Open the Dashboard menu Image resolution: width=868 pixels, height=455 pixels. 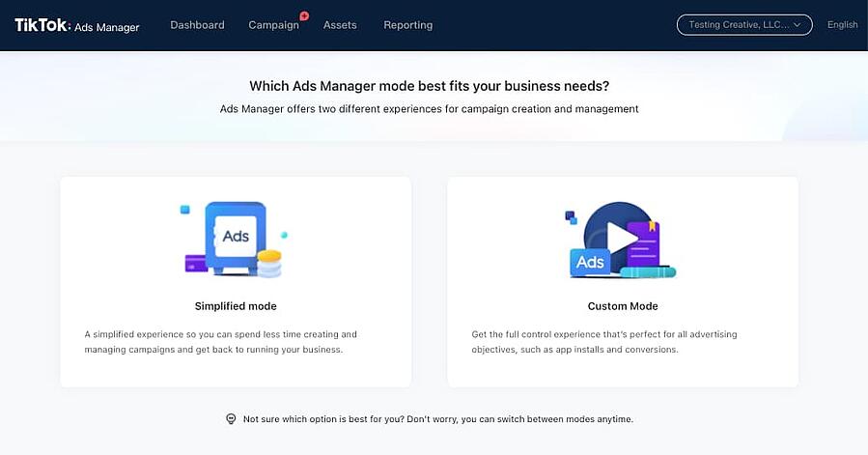(197, 25)
